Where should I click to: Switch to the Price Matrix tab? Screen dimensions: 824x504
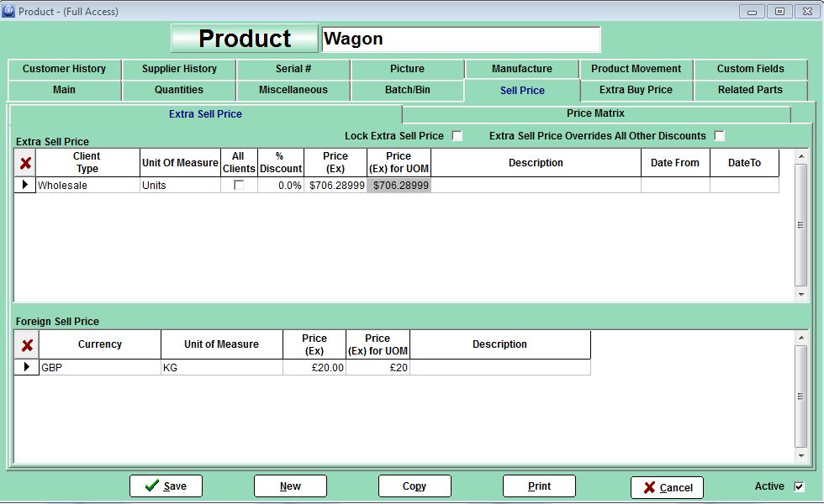pos(595,113)
